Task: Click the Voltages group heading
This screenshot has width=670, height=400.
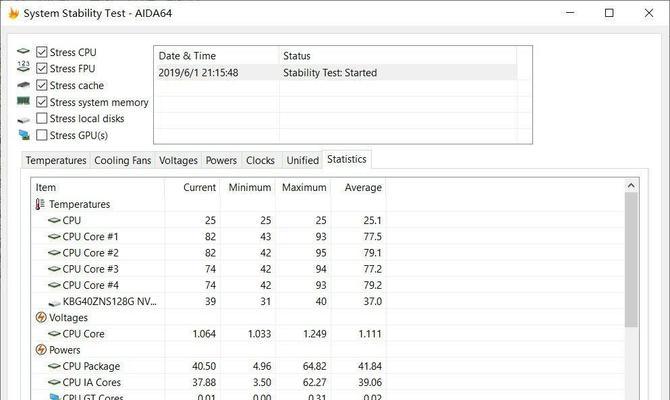Action: pos(68,318)
